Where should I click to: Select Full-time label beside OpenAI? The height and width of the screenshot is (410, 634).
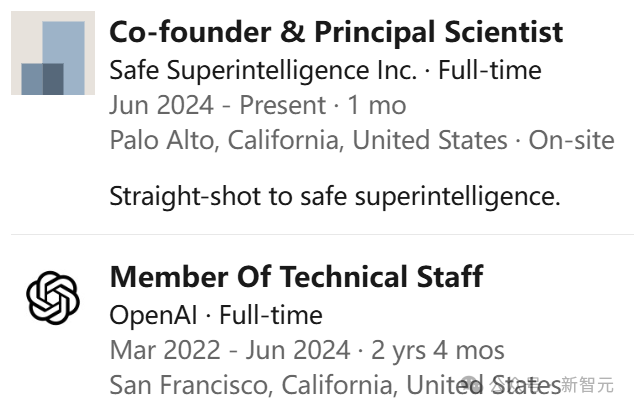(x=271, y=315)
